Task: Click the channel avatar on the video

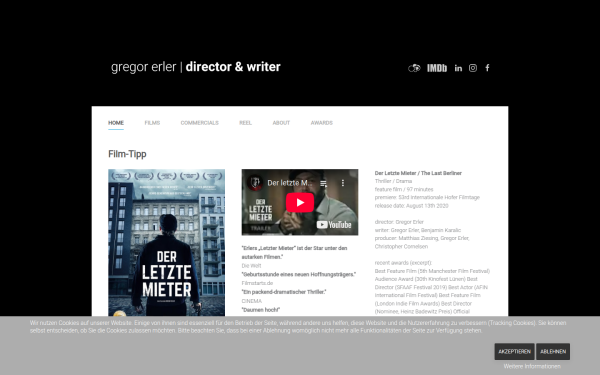Action: click(255, 183)
